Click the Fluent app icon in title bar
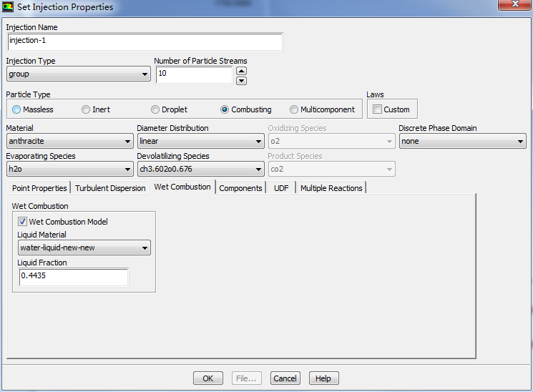533x392 pixels. [x=9, y=7]
